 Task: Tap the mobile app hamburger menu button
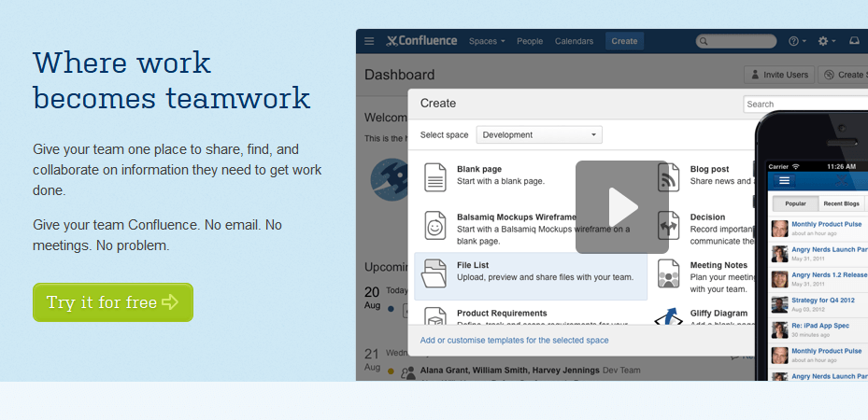[784, 180]
